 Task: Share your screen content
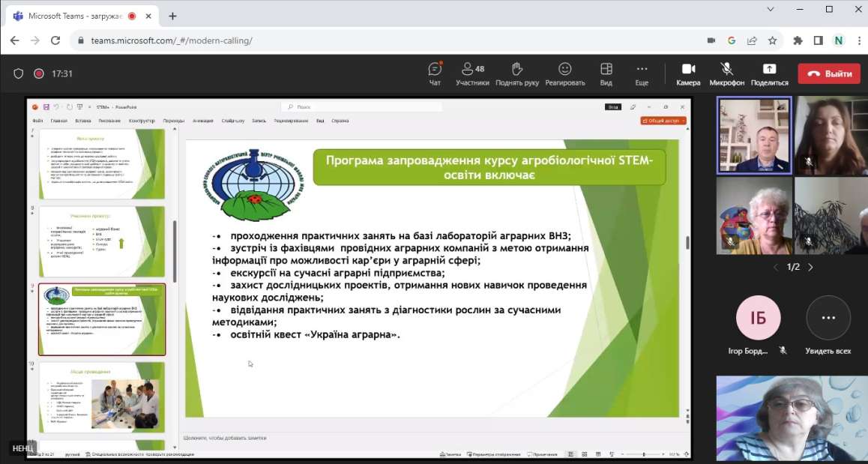[770, 73]
